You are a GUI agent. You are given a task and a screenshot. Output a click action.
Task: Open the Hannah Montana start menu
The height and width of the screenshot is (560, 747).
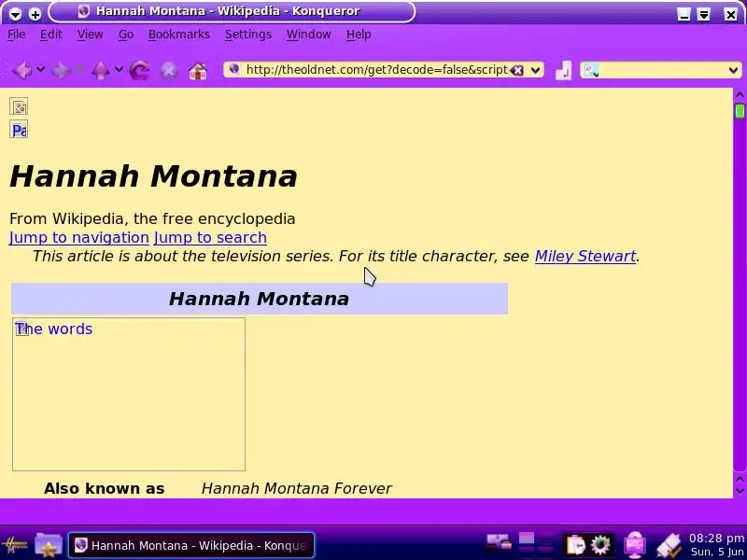tap(14, 544)
